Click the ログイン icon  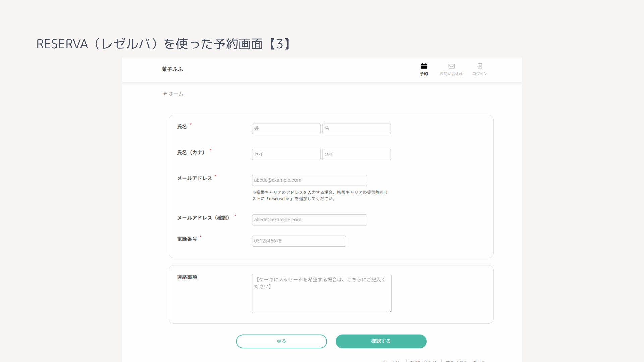point(480,66)
